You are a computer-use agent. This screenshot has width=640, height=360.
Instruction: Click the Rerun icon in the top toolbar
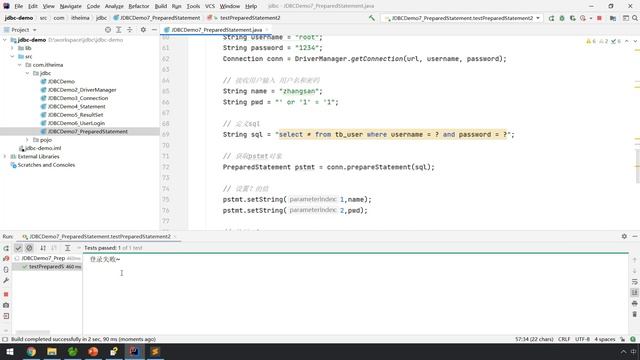pos(551,18)
